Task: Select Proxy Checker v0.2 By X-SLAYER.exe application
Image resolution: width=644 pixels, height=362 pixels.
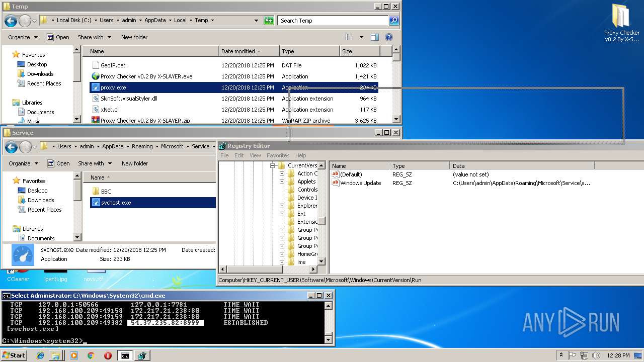Action: (146, 76)
